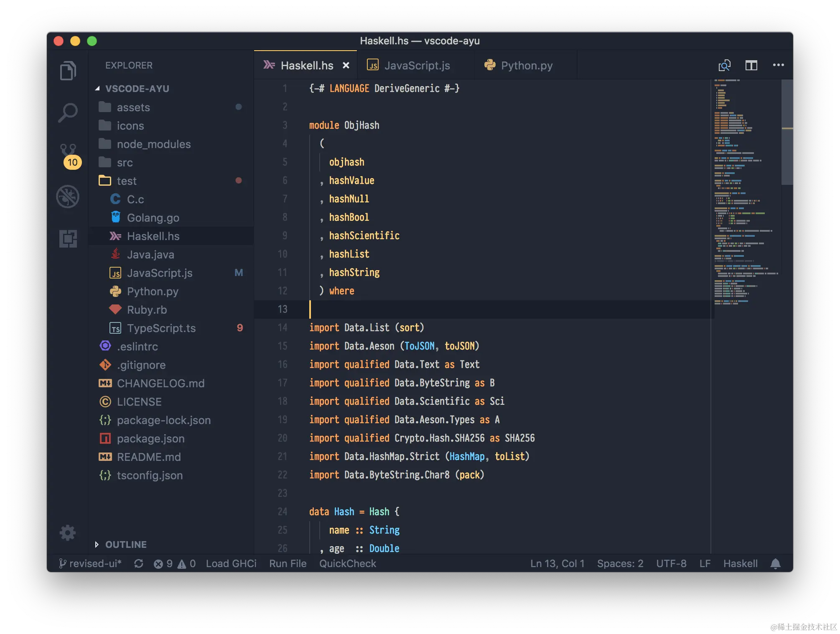The image size is (840, 634).
Task: Close the Haskell.hs tab
Action: pos(346,66)
